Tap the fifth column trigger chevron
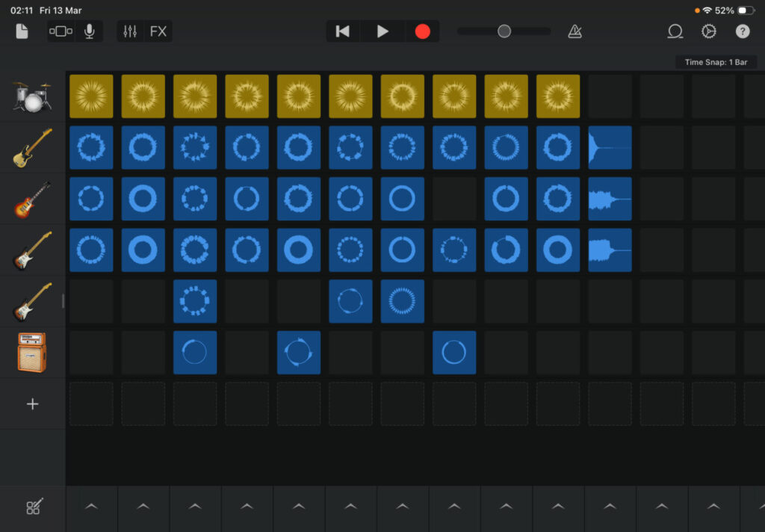The height and width of the screenshot is (532, 765). [299, 507]
